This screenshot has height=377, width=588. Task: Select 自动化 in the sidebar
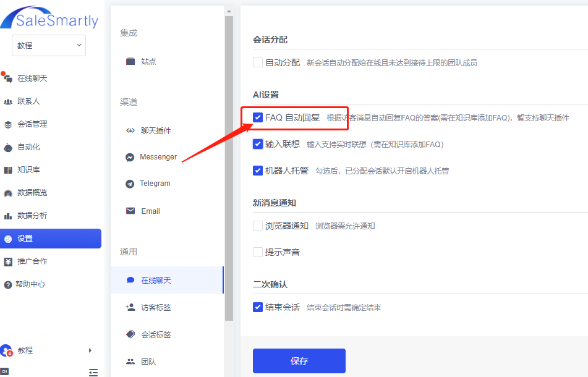(51, 147)
